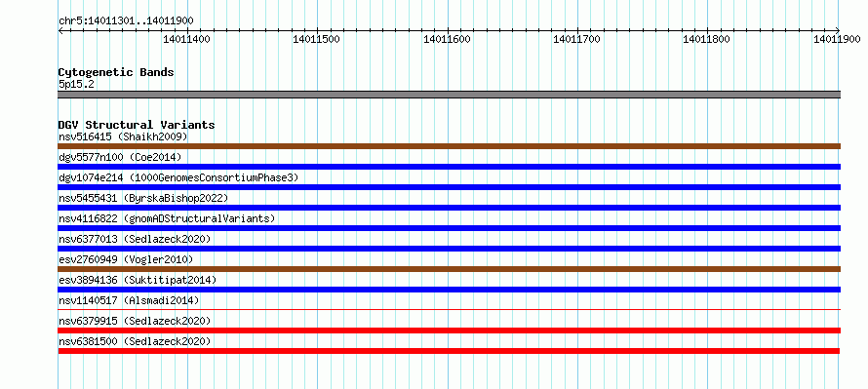Open the esv3894136 (Suktitipat2014) label
The height and width of the screenshot is (389, 868).
(x=138, y=280)
